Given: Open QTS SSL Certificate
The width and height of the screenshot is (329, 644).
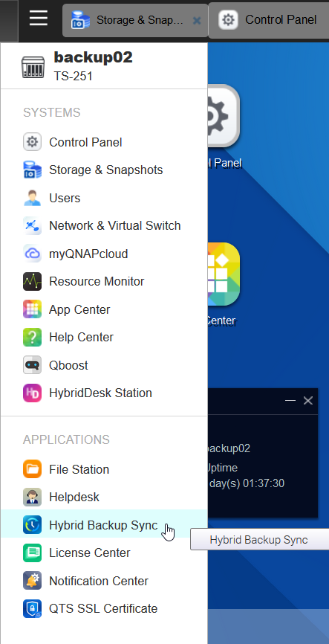Looking at the screenshot, I should coord(104,609).
